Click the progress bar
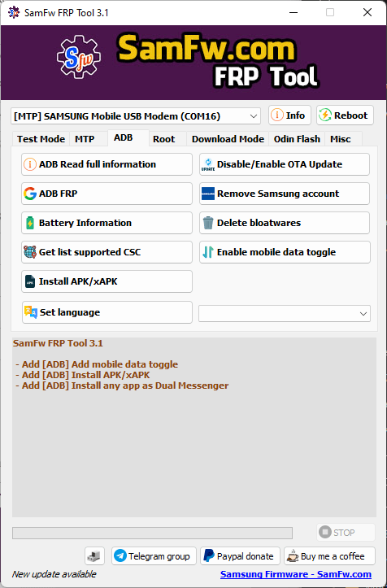The width and height of the screenshot is (387, 588). coord(152,533)
